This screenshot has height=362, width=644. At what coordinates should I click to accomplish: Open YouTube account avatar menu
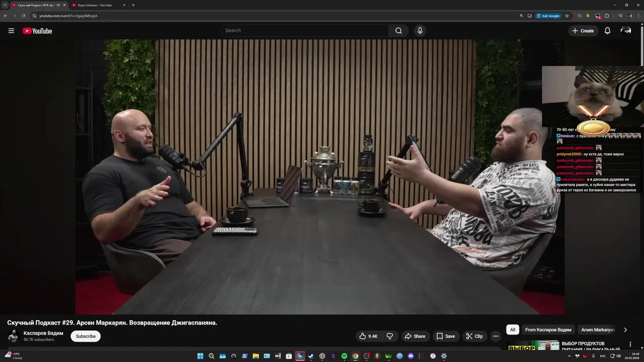[x=626, y=31]
